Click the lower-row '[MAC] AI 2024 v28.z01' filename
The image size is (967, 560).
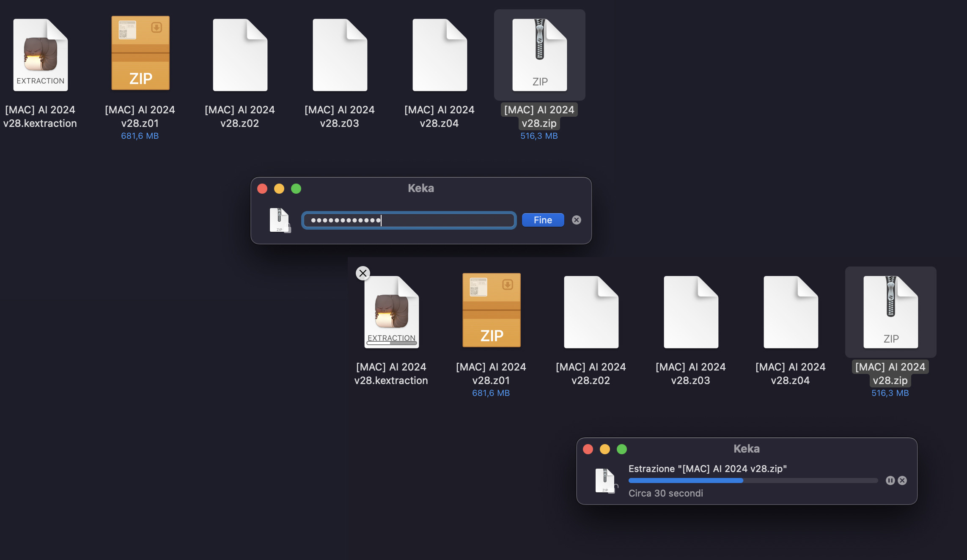[x=491, y=373]
